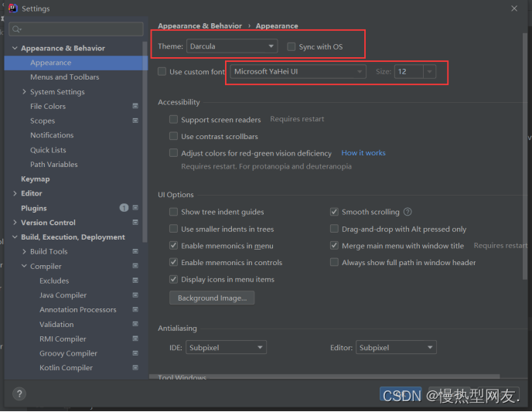Enable Support screen readers
532x412 pixels.
point(173,119)
